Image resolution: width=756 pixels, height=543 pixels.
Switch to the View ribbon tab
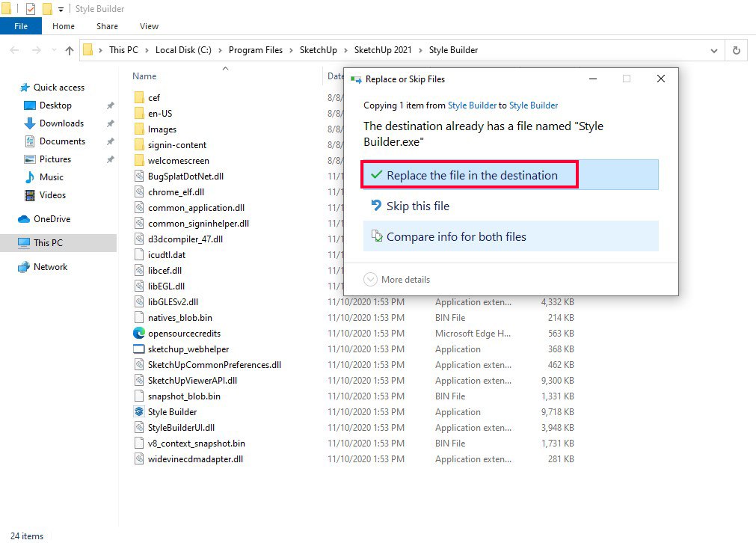(149, 26)
